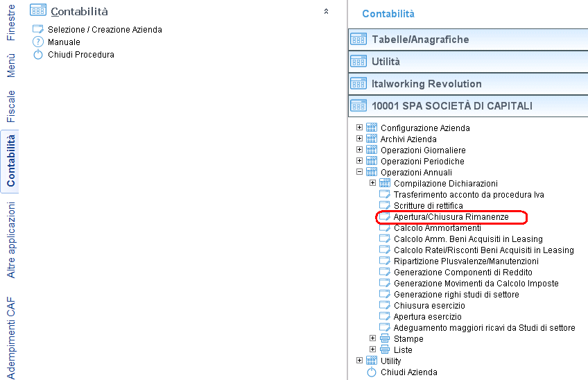The height and width of the screenshot is (380, 588).
Task: Collapse the Contabilità panel with double chevron
Action: coord(327,11)
